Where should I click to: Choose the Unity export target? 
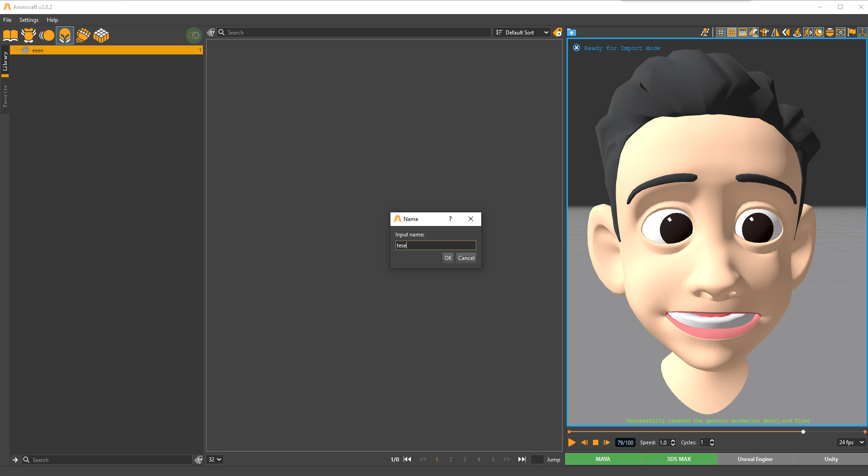coord(831,459)
